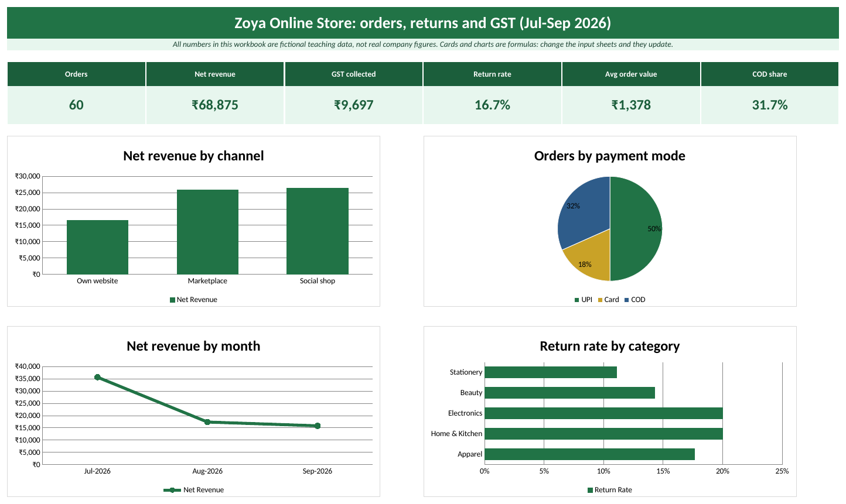
Task: Click the Own website bar
Action: point(97,247)
